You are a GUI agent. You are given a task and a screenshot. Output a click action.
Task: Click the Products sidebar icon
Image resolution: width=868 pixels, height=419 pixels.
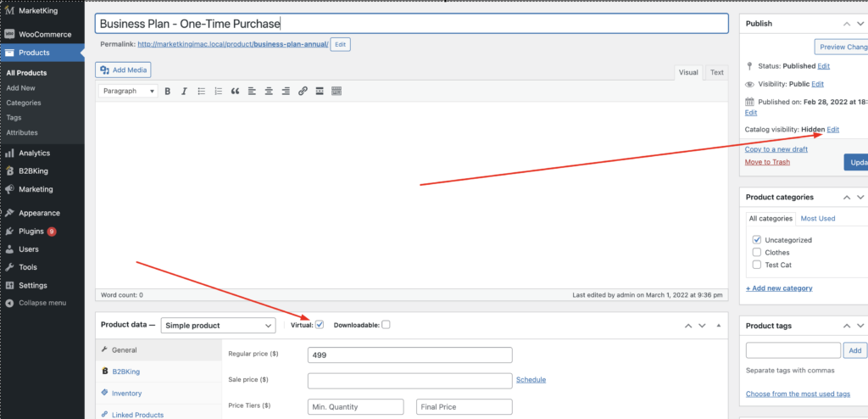pyautogui.click(x=9, y=53)
